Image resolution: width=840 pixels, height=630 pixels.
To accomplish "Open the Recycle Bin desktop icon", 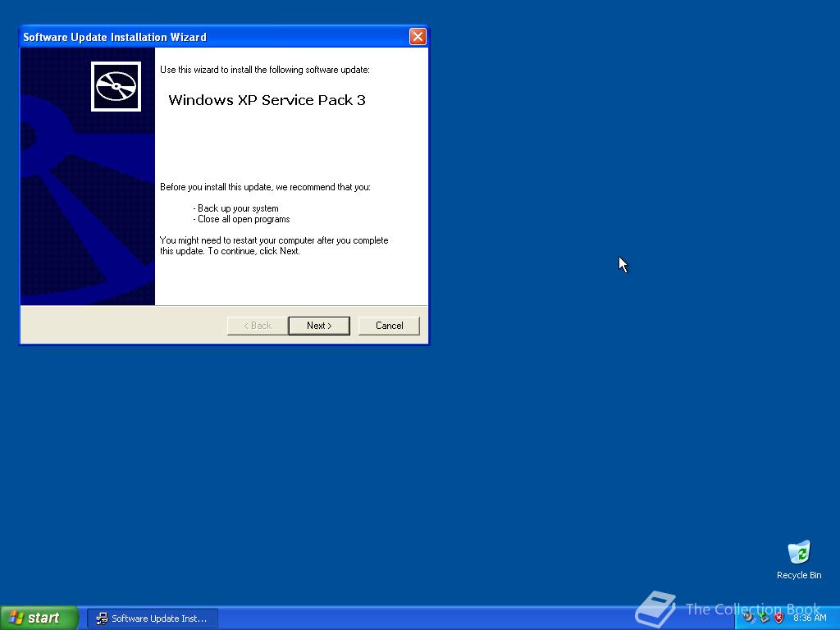I will [799, 559].
